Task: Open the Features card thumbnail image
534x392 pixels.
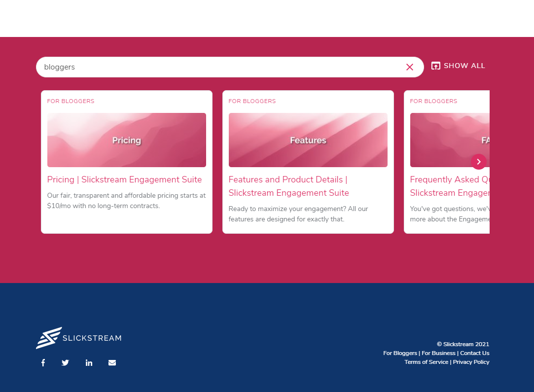Action: 308,140
